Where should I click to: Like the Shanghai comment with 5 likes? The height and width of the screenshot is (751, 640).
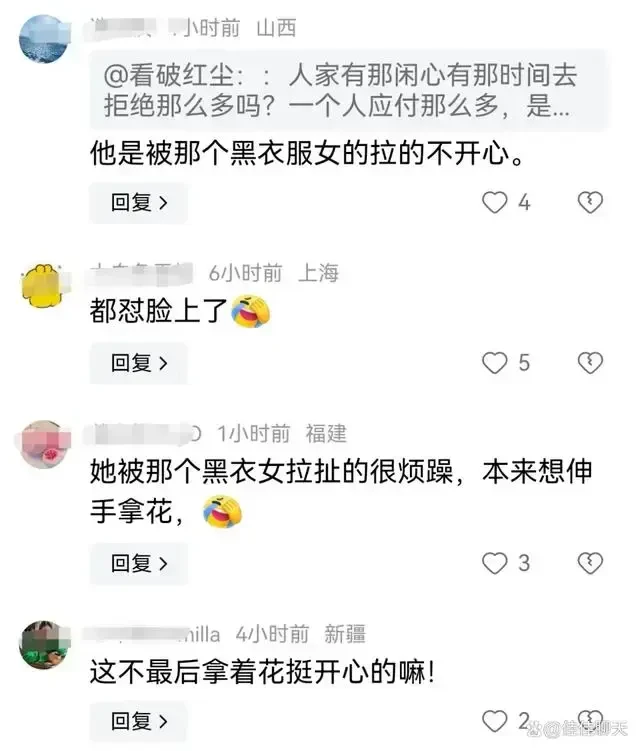(x=494, y=363)
